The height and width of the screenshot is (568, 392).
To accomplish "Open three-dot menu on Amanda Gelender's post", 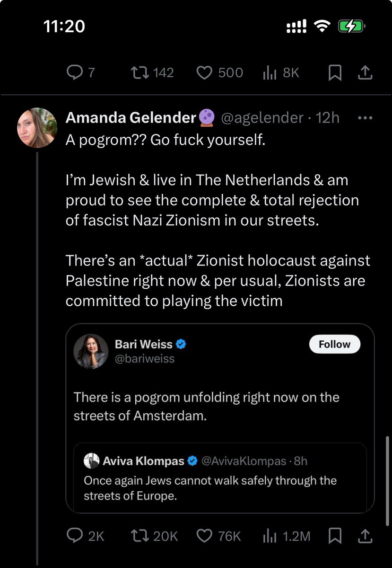I will pyautogui.click(x=366, y=118).
